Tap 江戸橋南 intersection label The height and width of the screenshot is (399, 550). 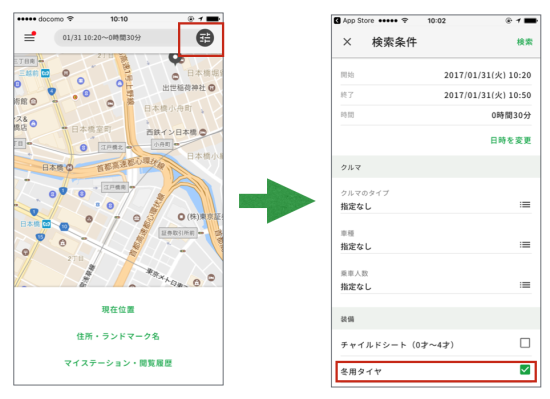pyautogui.click(x=115, y=187)
